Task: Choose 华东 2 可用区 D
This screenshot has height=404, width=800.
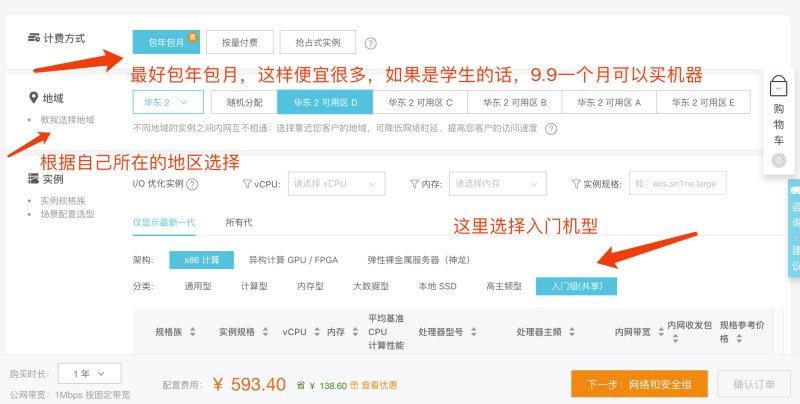Action: pyautogui.click(x=325, y=102)
